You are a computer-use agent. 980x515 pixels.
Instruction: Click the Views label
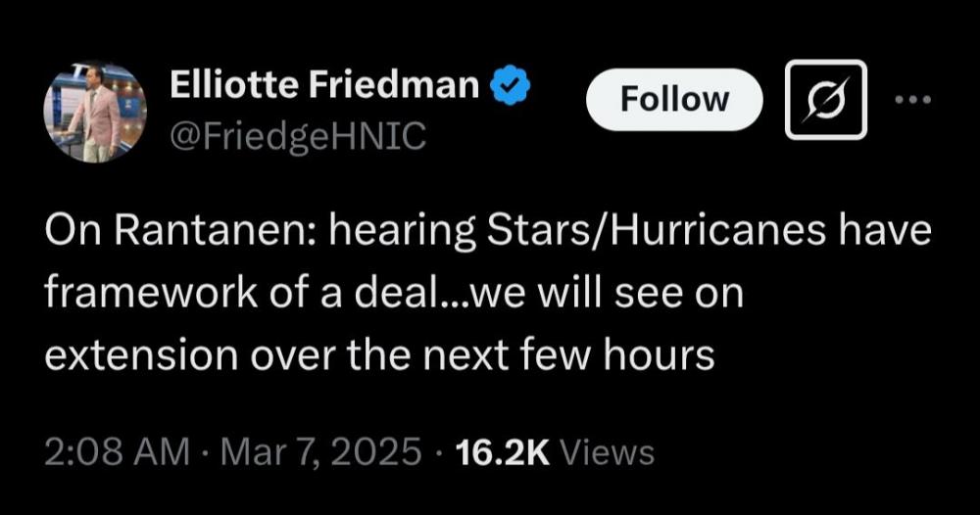point(611,452)
